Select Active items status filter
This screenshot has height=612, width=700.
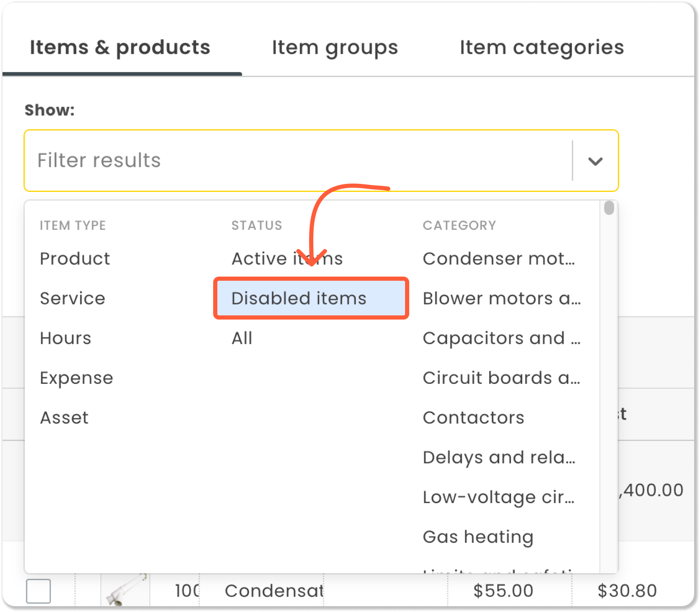pos(287,259)
